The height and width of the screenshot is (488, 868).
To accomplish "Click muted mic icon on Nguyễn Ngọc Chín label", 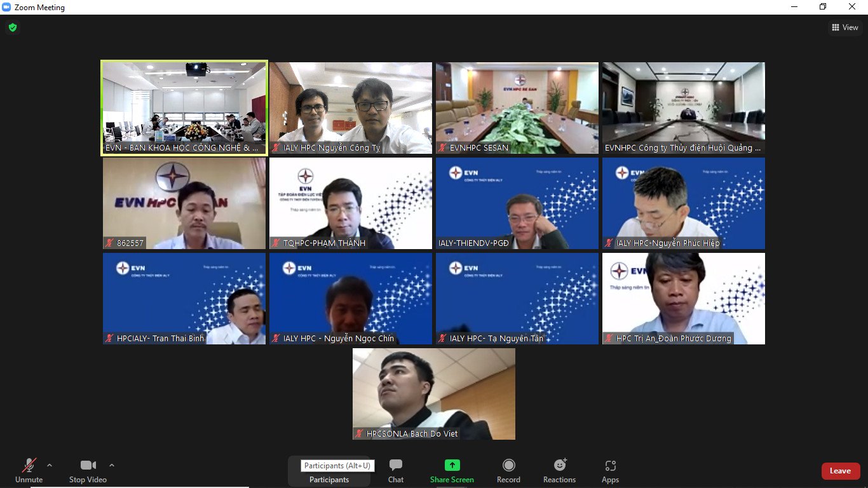I will (276, 339).
